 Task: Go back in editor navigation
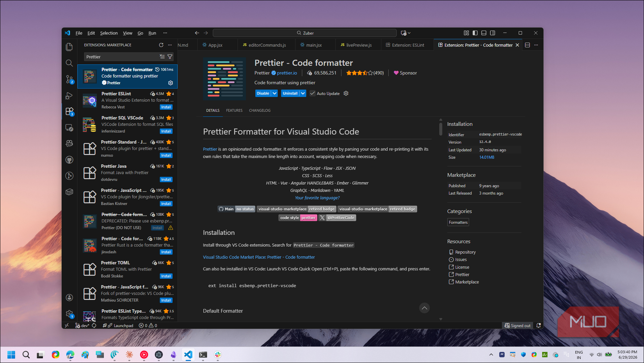[x=197, y=33]
